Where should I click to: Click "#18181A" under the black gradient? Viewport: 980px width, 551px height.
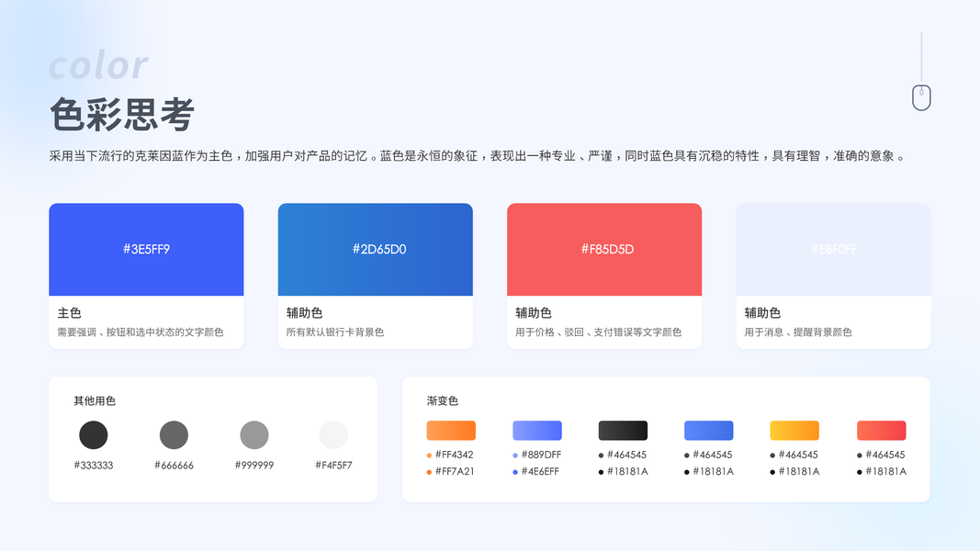pos(627,472)
